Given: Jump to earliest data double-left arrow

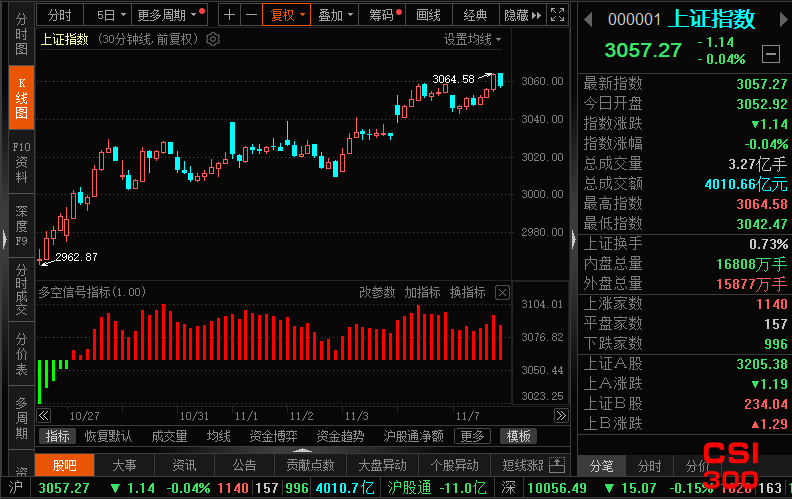Looking at the screenshot, I should click(44, 416).
